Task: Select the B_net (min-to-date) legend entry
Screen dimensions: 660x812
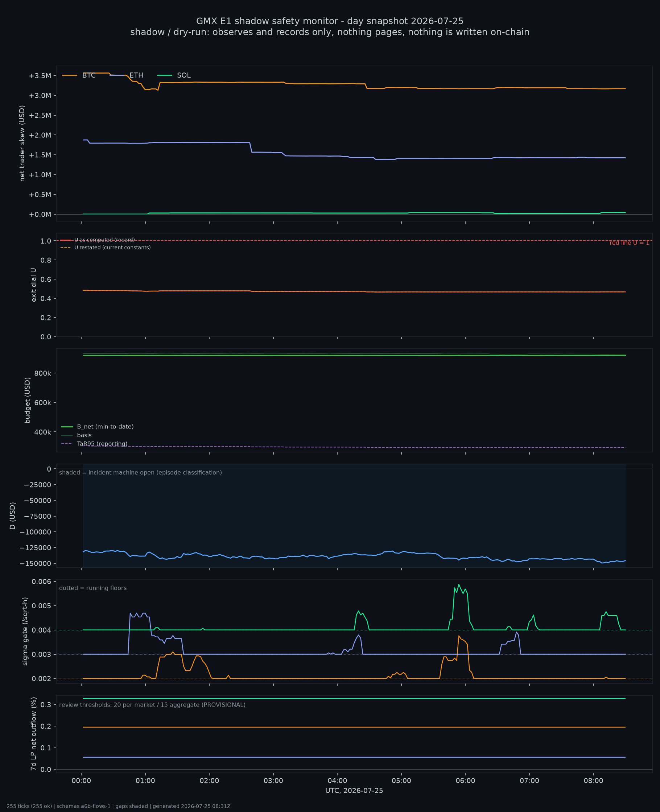Action: pyautogui.click(x=97, y=427)
